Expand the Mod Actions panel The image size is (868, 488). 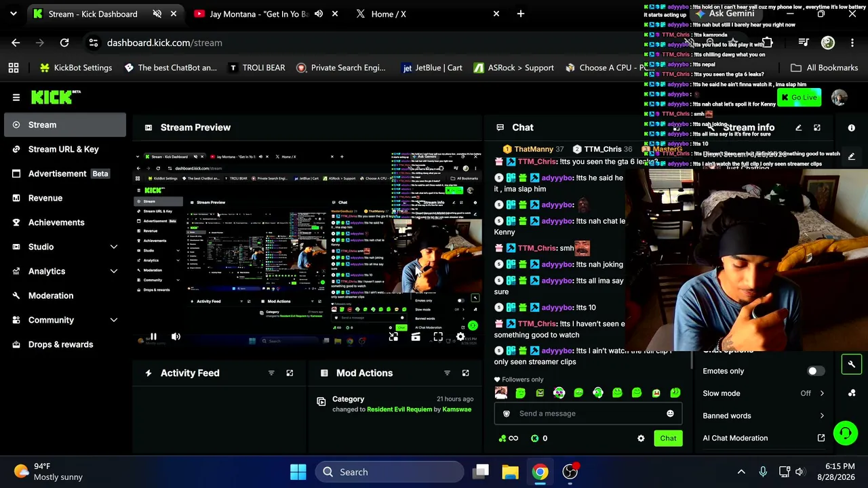tap(465, 373)
